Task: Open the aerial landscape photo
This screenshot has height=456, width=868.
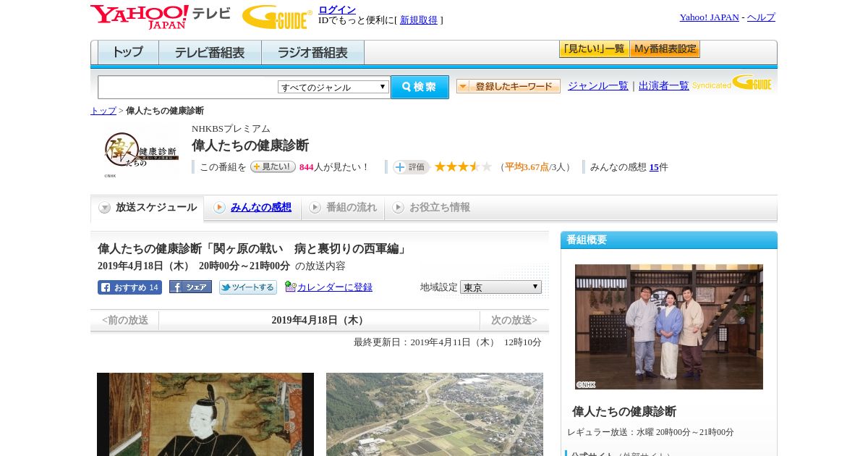Action: point(435,414)
